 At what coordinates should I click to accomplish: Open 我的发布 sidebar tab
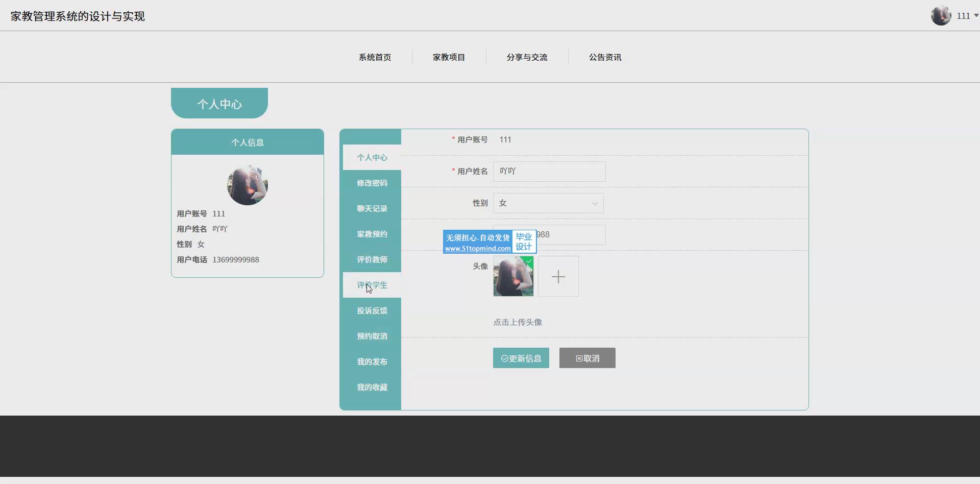pos(372,361)
